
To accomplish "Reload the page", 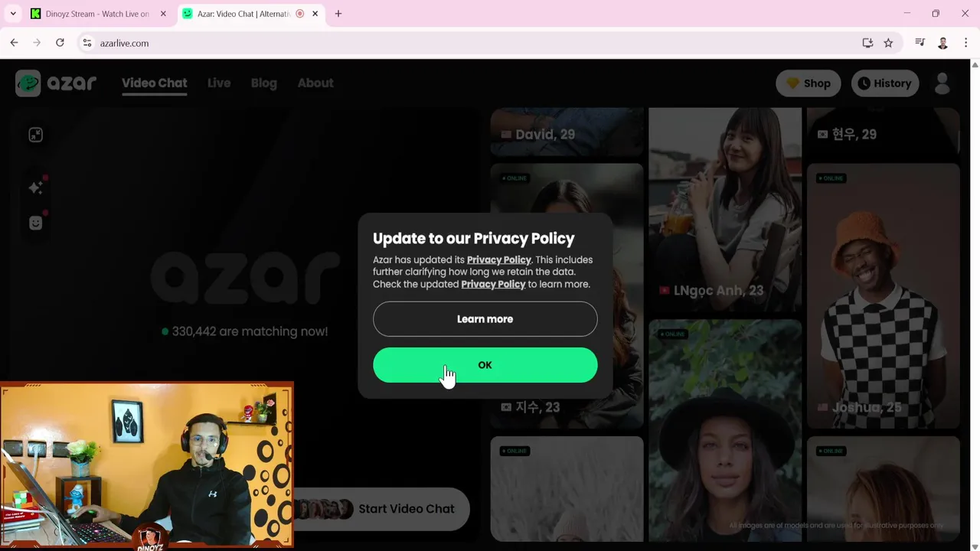I will (60, 43).
